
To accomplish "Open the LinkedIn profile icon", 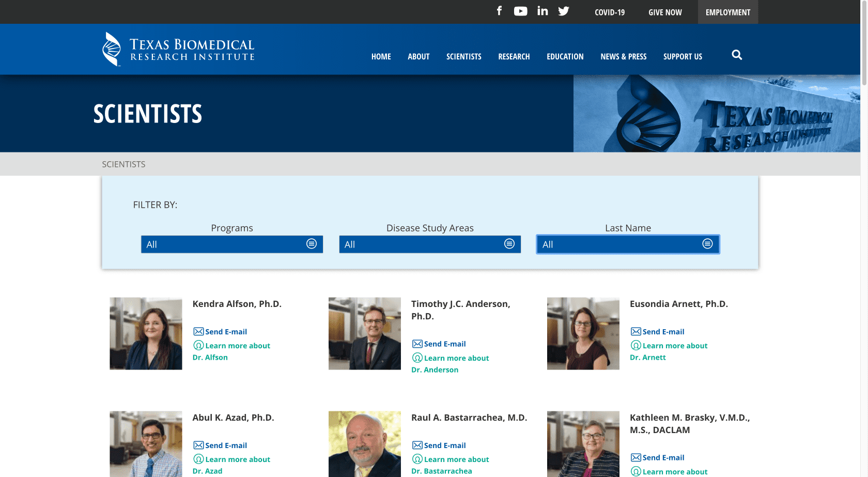I will pyautogui.click(x=542, y=11).
